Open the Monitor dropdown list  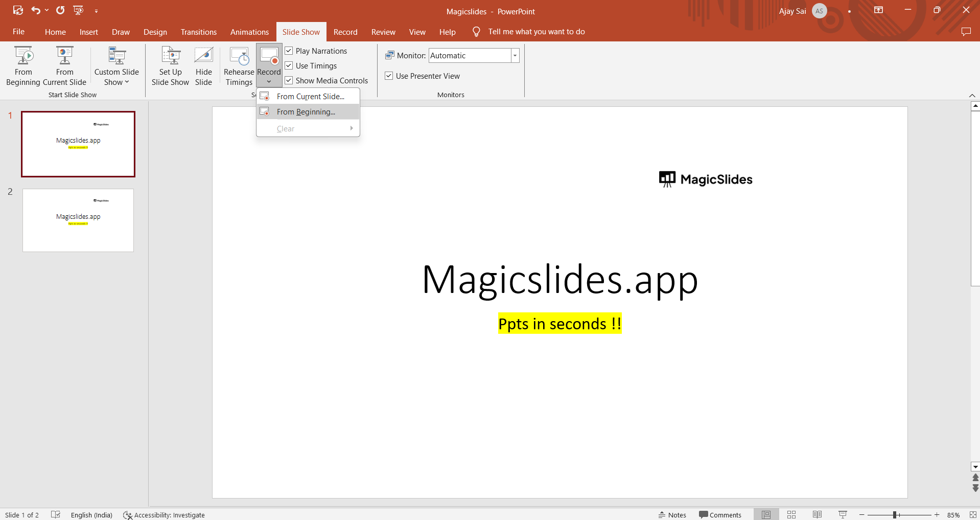[x=515, y=56]
